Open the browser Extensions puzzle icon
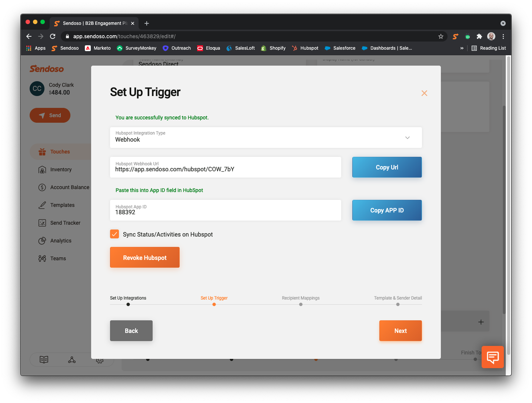Viewport: 532px width, 403px height. tap(479, 36)
